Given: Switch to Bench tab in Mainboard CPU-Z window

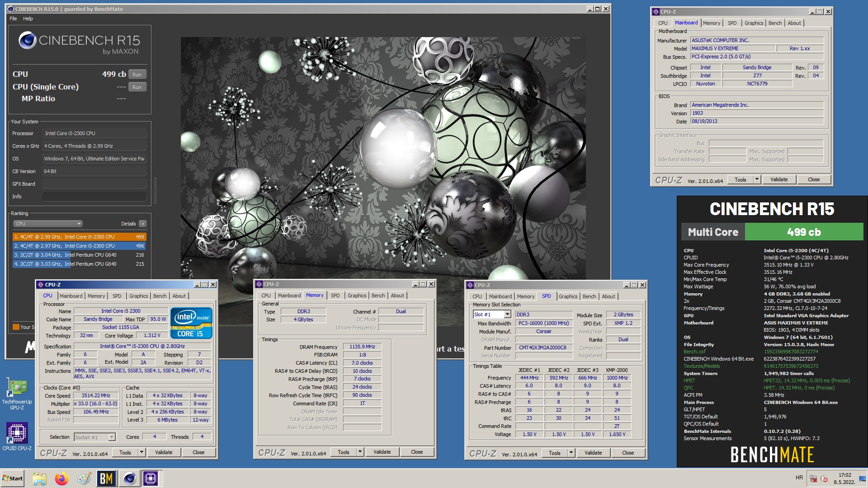Looking at the screenshot, I should [775, 23].
